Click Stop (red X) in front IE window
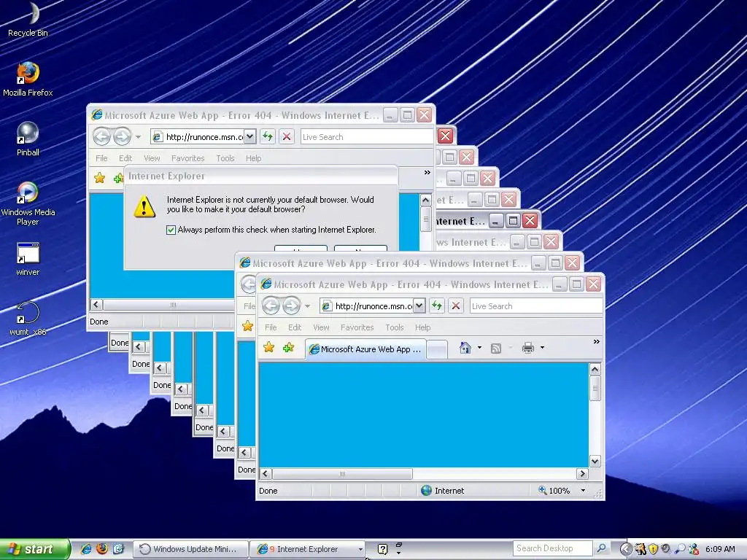Screen dimensions: 747x560 coord(456,306)
